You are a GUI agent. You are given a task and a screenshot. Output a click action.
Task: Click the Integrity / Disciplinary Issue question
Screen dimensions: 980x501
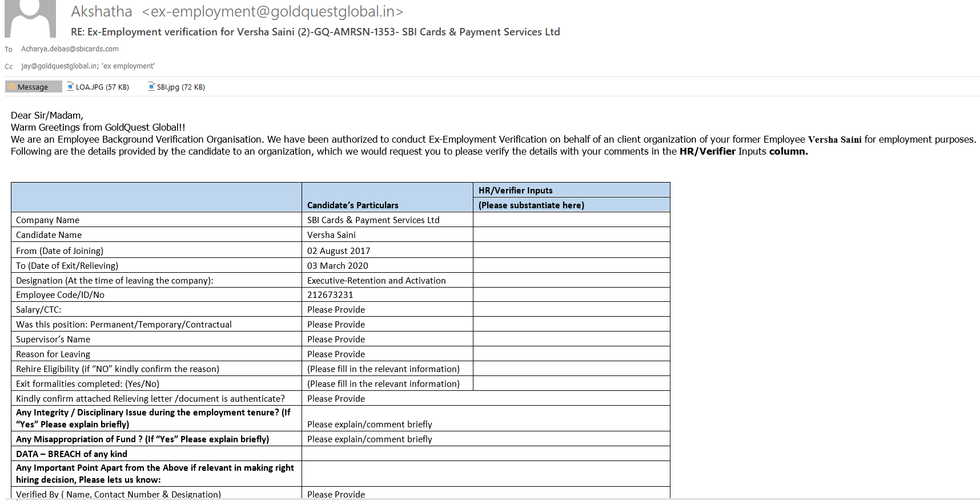click(153, 418)
